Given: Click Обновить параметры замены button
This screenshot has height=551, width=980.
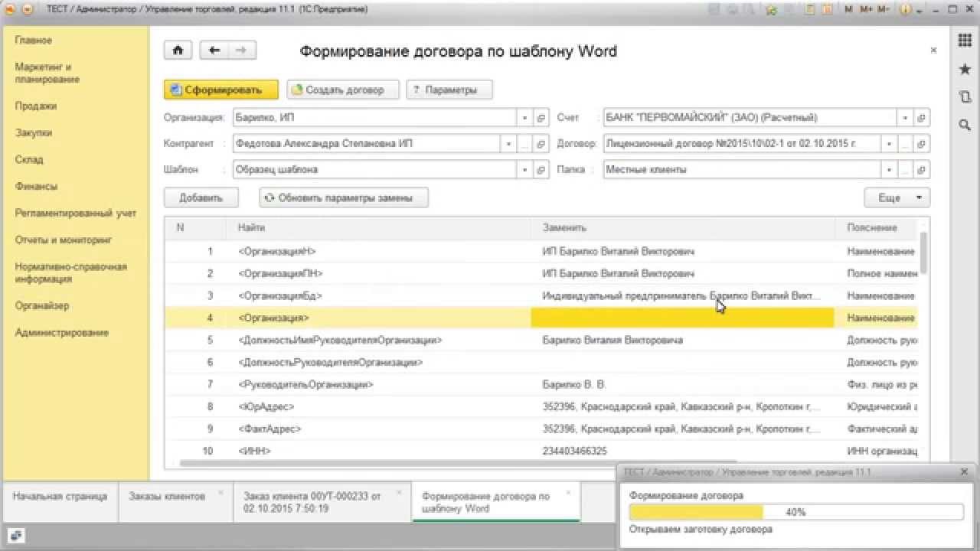Looking at the screenshot, I should (x=344, y=197).
